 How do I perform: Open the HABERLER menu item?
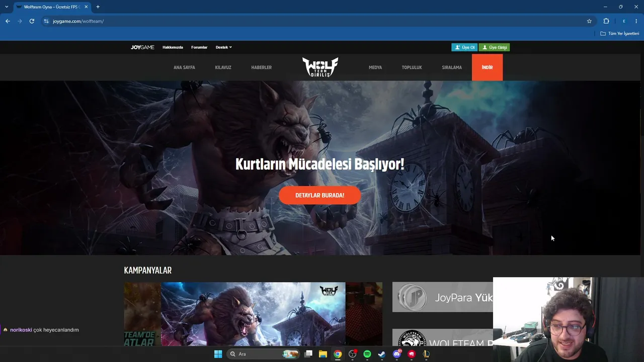click(262, 67)
